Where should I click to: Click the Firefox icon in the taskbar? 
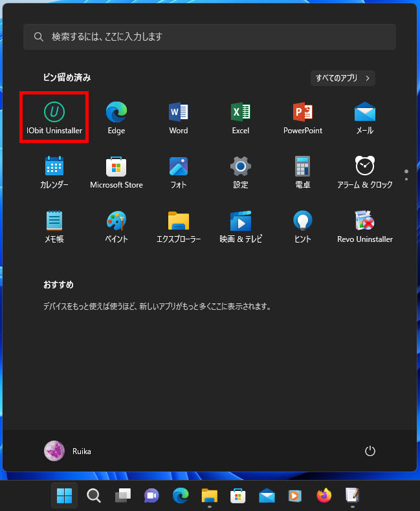pyautogui.click(x=324, y=495)
